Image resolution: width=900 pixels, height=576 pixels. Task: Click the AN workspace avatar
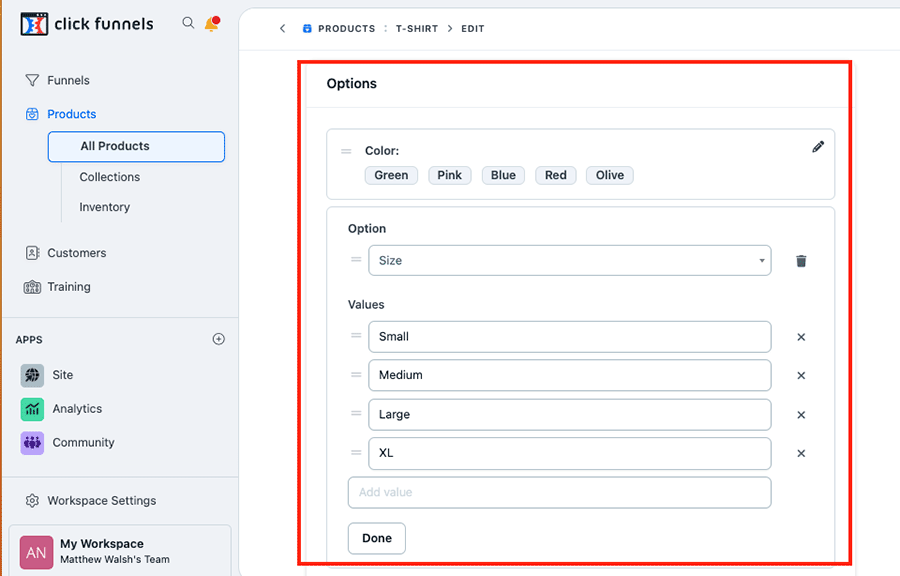click(x=36, y=552)
